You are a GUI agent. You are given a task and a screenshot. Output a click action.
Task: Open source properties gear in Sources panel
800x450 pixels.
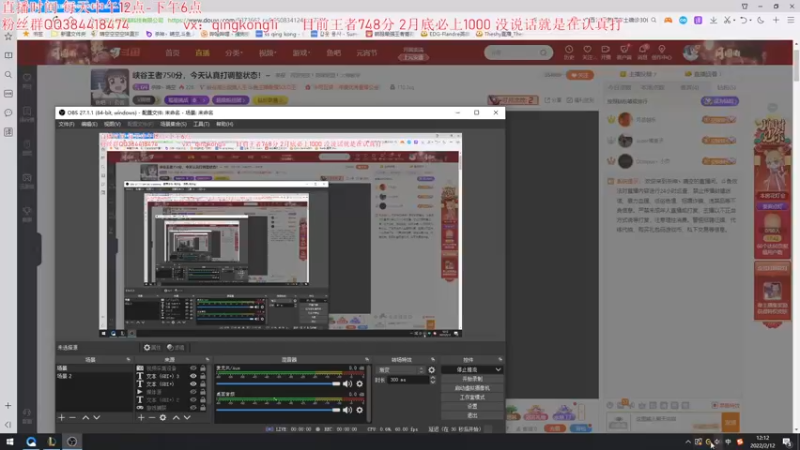tap(163, 417)
